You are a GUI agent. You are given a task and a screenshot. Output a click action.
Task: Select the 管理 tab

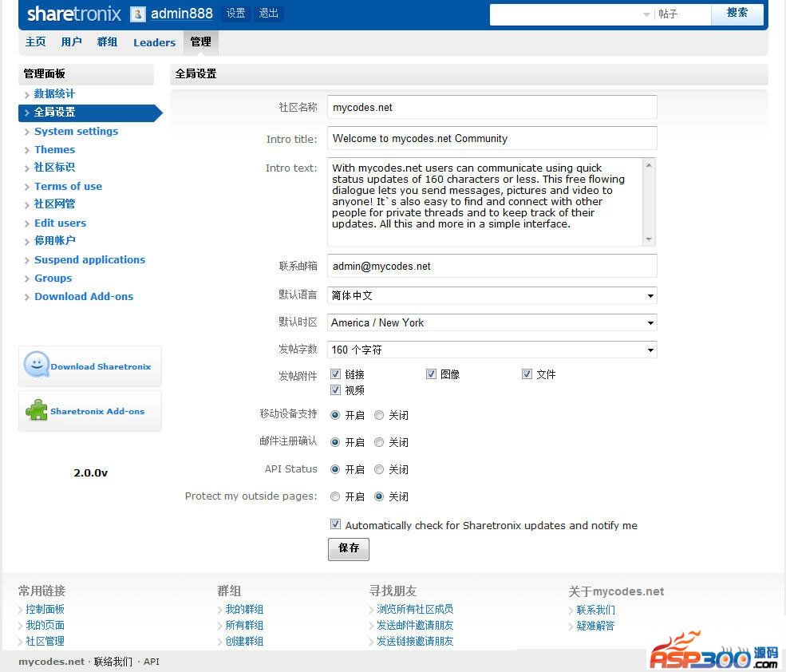tap(201, 42)
